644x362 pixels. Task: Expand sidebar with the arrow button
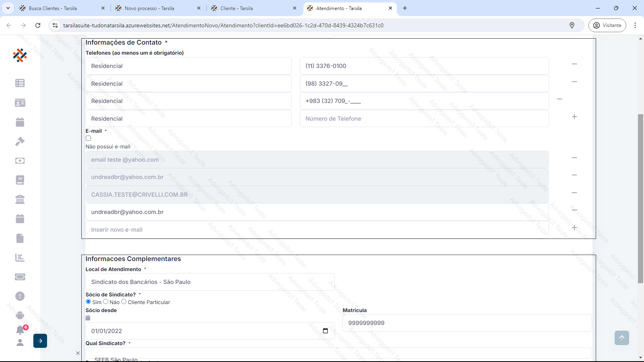point(40,341)
